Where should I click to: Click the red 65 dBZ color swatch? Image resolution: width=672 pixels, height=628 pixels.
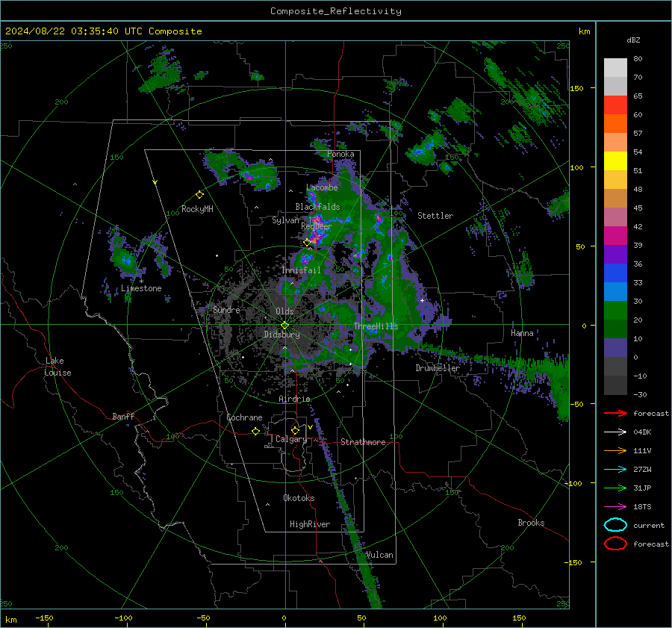click(615, 105)
